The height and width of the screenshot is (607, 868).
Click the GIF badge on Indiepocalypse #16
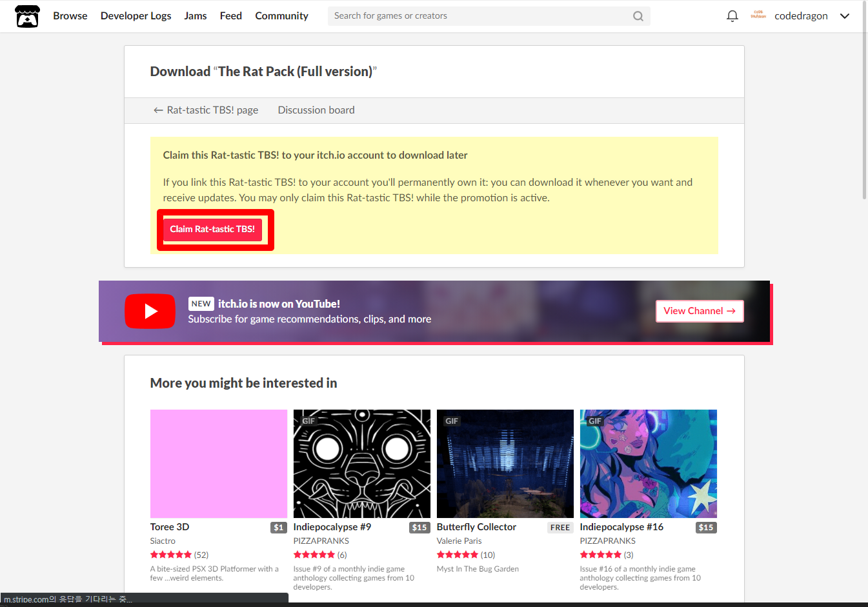(x=595, y=421)
